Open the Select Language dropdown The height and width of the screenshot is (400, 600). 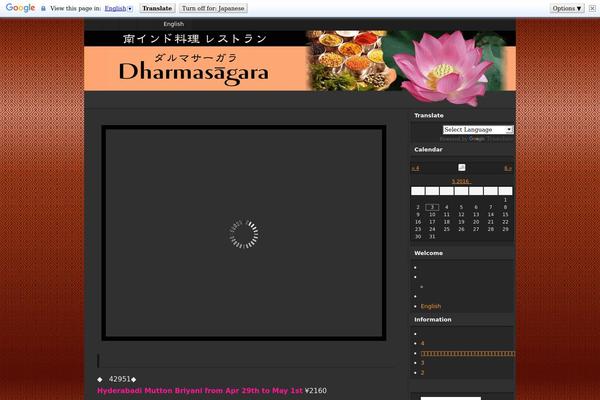click(478, 130)
